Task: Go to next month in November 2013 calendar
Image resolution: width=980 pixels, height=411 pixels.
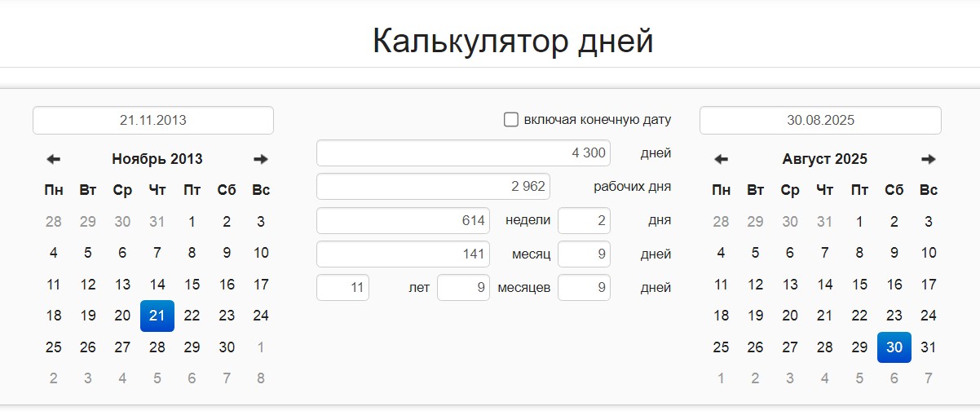Action: pyautogui.click(x=261, y=159)
